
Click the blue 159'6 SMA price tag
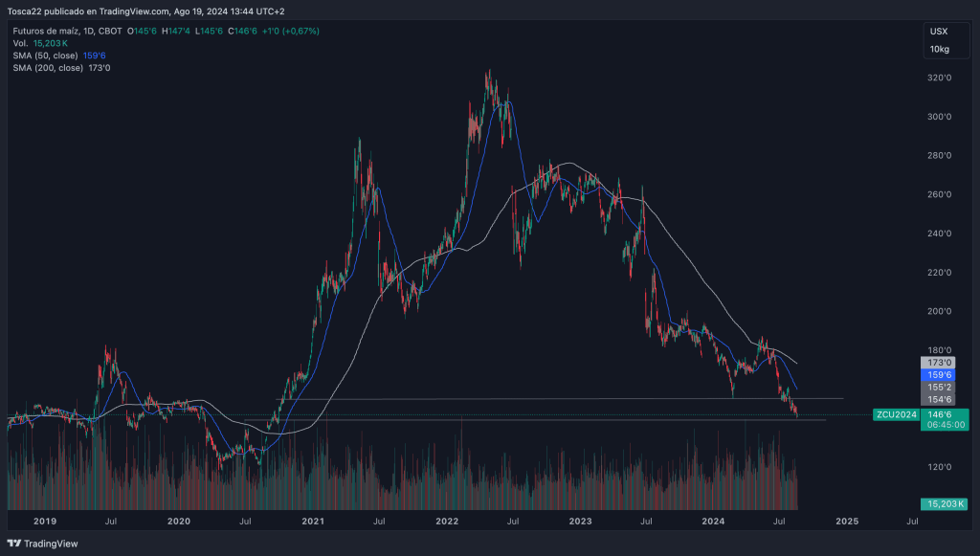tap(938, 375)
